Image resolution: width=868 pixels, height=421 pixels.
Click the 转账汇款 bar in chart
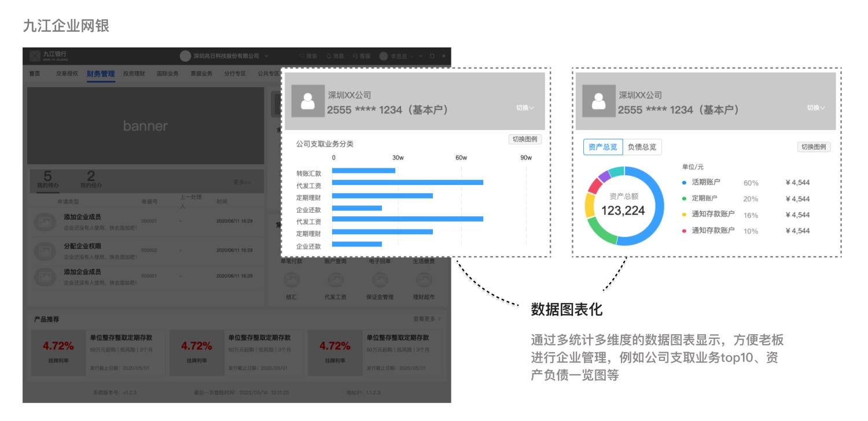point(363,171)
